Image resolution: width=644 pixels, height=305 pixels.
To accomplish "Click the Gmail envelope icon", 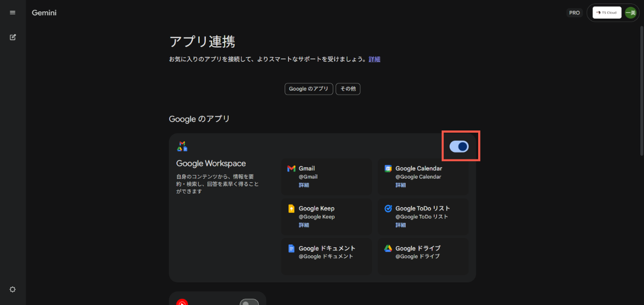I will [291, 169].
